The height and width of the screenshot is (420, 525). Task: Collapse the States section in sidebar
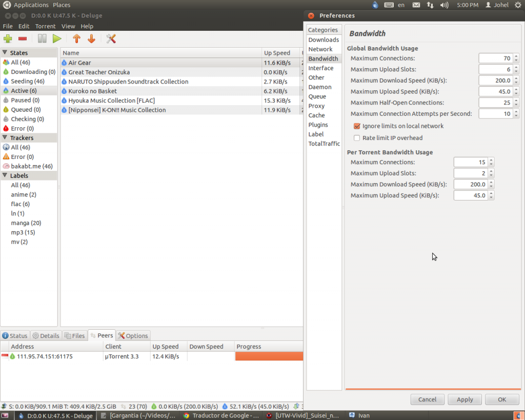[x=5, y=53]
